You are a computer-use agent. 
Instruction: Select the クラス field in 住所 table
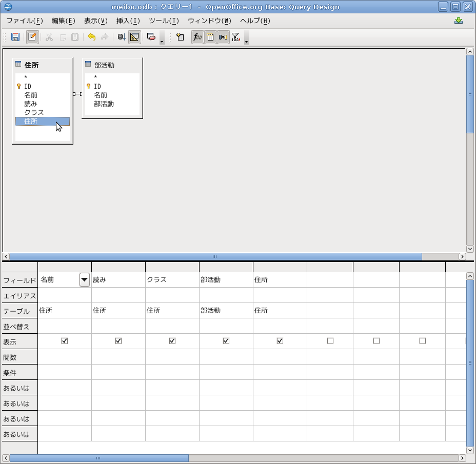(34, 112)
